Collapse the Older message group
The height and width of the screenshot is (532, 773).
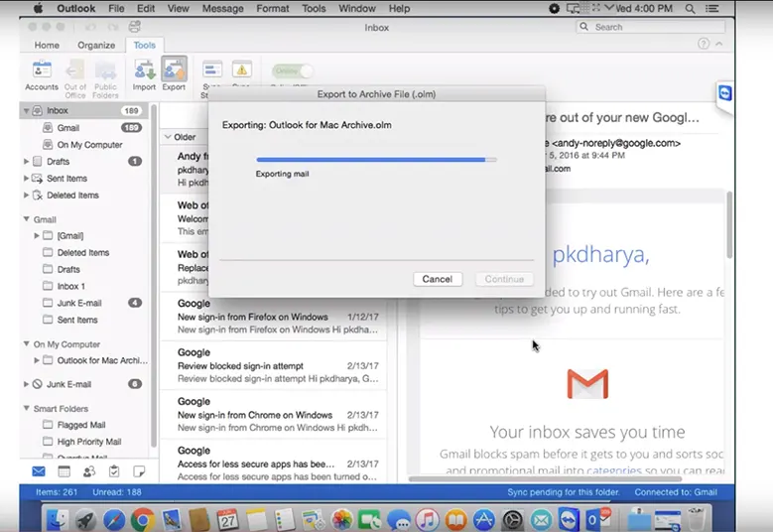pos(168,137)
